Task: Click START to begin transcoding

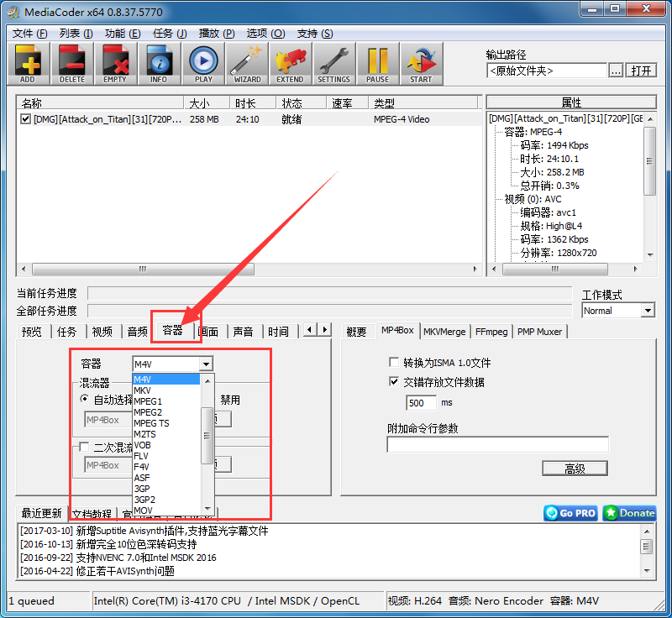Action: point(421,63)
